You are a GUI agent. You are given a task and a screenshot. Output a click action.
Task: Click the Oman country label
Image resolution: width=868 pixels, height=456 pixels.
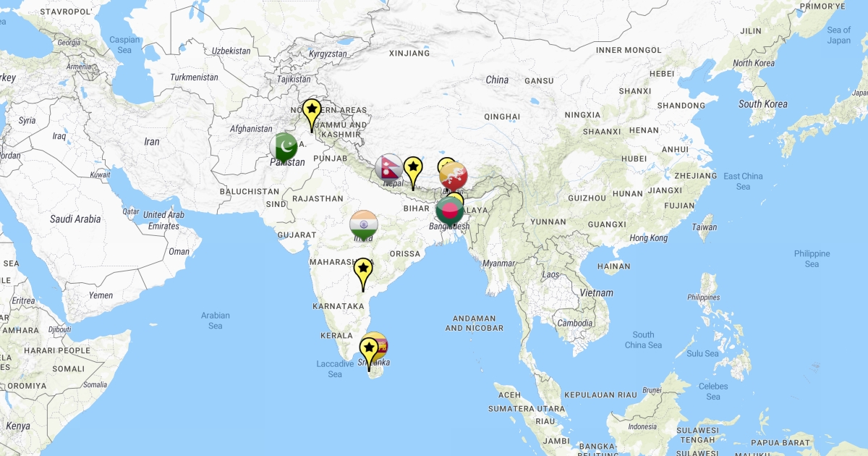point(179,252)
